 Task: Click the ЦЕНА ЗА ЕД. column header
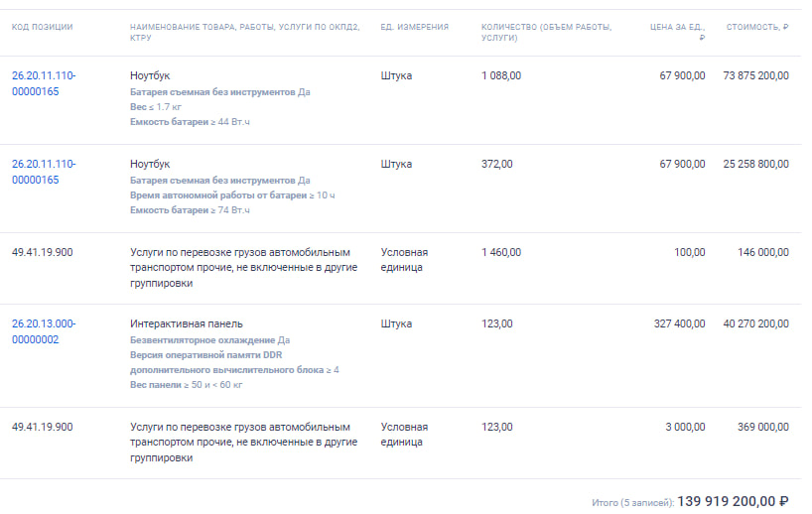point(677,32)
